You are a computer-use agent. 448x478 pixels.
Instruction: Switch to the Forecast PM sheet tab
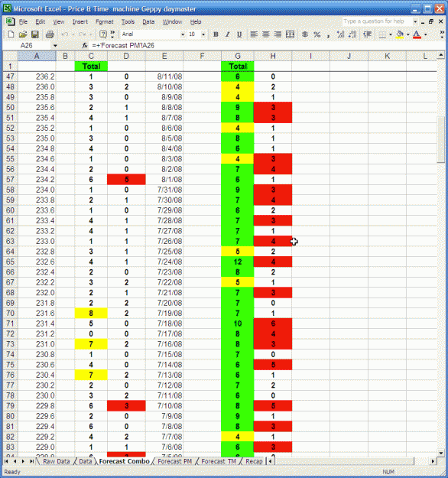click(x=175, y=461)
